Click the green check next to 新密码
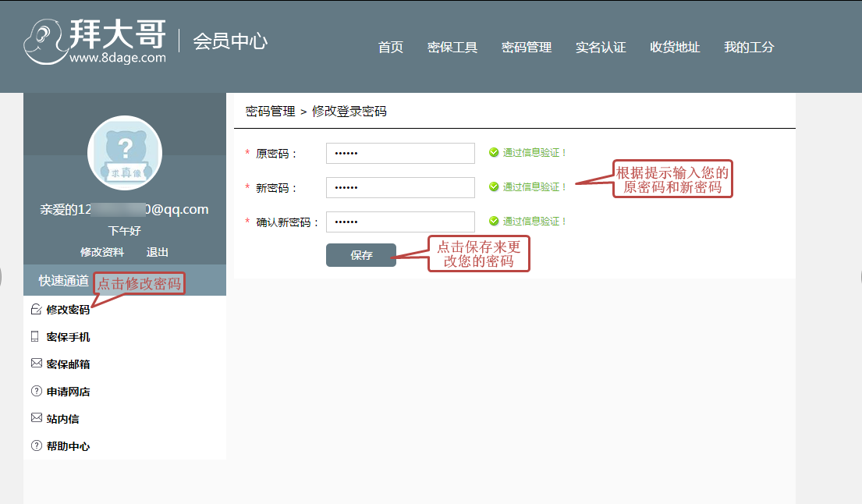Screen dimensions: 862x504 (494, 187)
